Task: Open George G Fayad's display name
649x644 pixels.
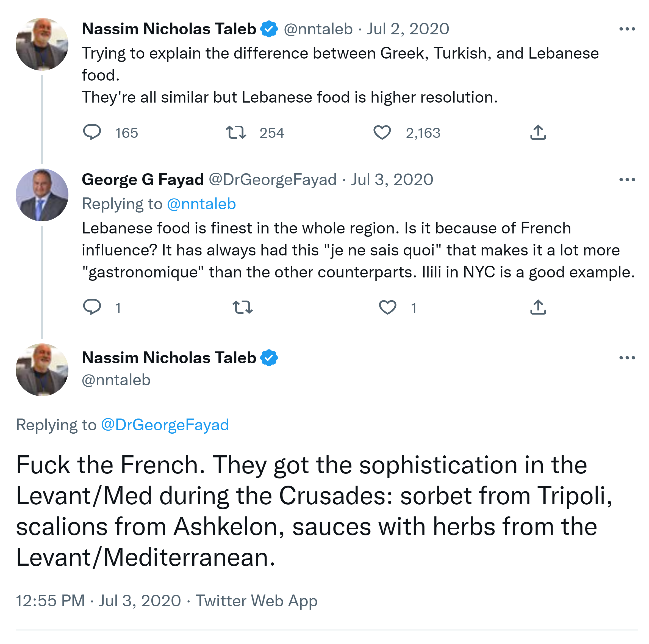Action: [x=143, y=180]
